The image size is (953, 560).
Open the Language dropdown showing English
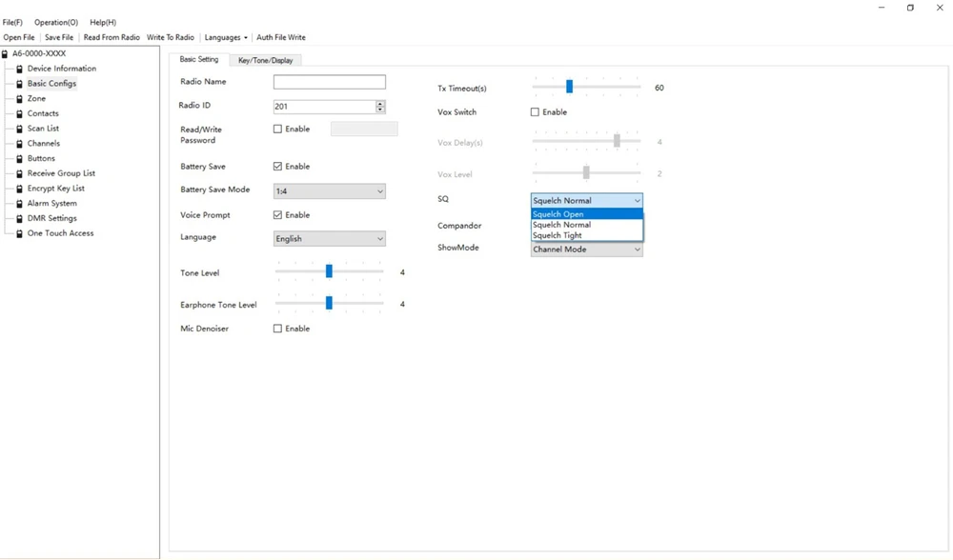click(x=330, y=239)
